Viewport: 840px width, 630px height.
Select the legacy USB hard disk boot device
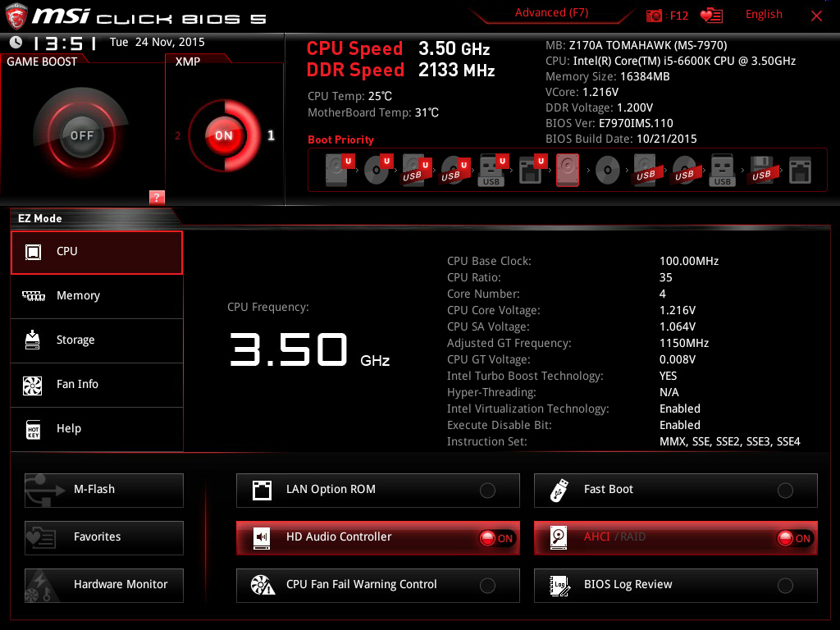tap(646, 171)
